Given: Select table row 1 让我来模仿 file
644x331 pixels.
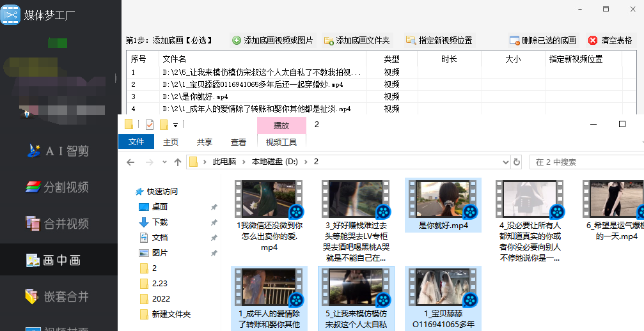Looking at the screenshot, I should [381, 73].
